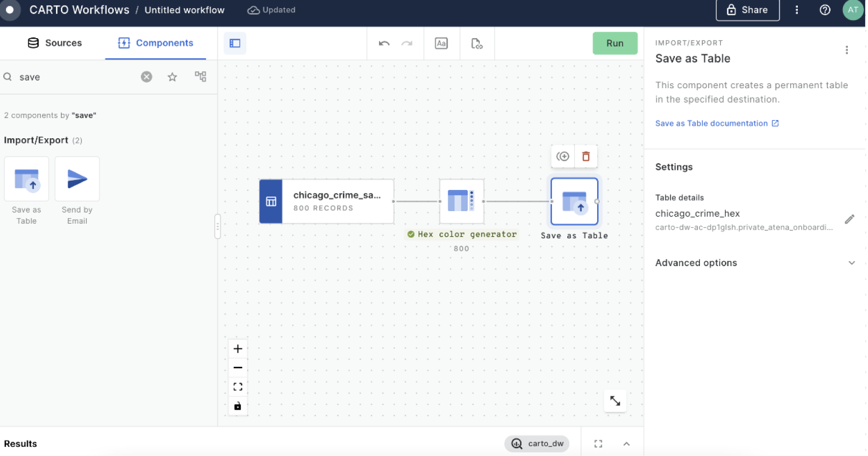The height and width of the screenshot is (456, 868).
Task: Select the chicago_crime_sa source node
Action: 327,201
